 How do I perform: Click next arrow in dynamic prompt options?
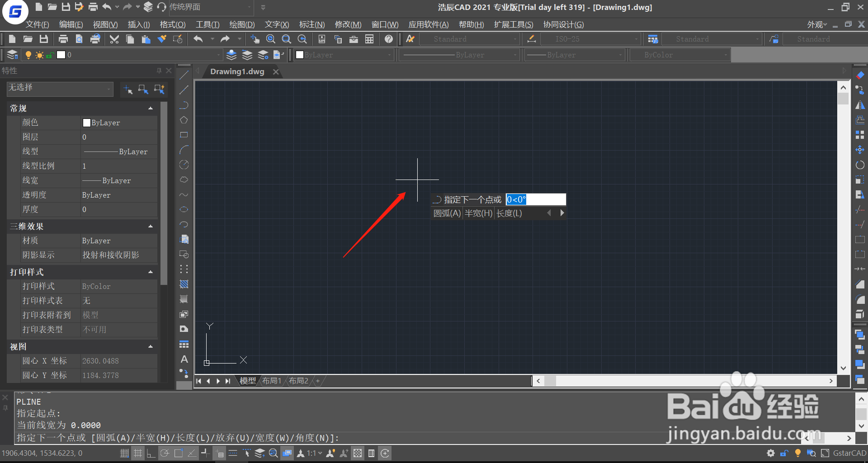(562, 213)
